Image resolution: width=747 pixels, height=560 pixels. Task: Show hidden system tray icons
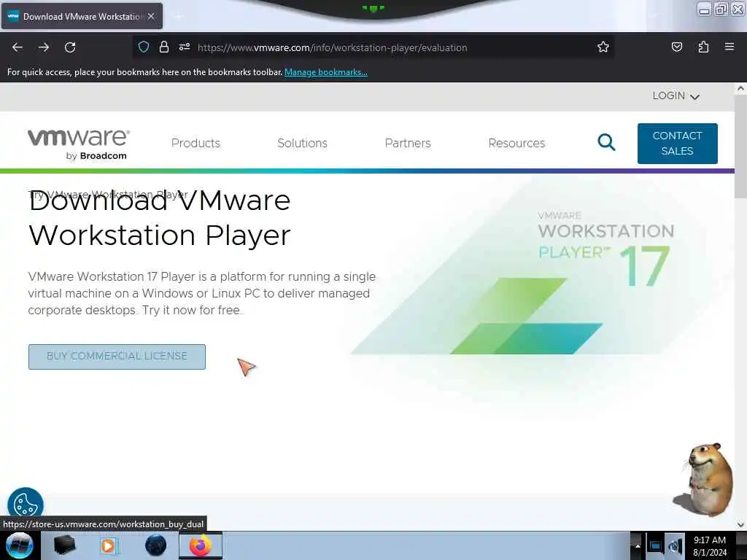click(x=638, y=545)
